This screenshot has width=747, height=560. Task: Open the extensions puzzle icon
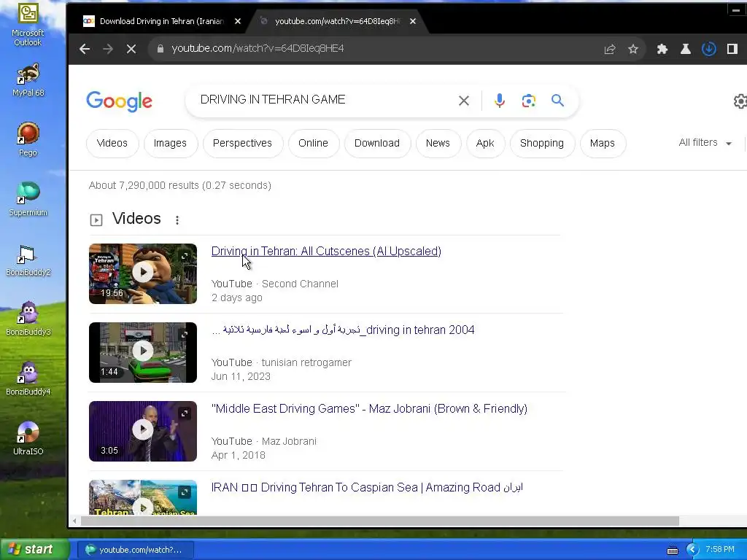coord(662,49)
